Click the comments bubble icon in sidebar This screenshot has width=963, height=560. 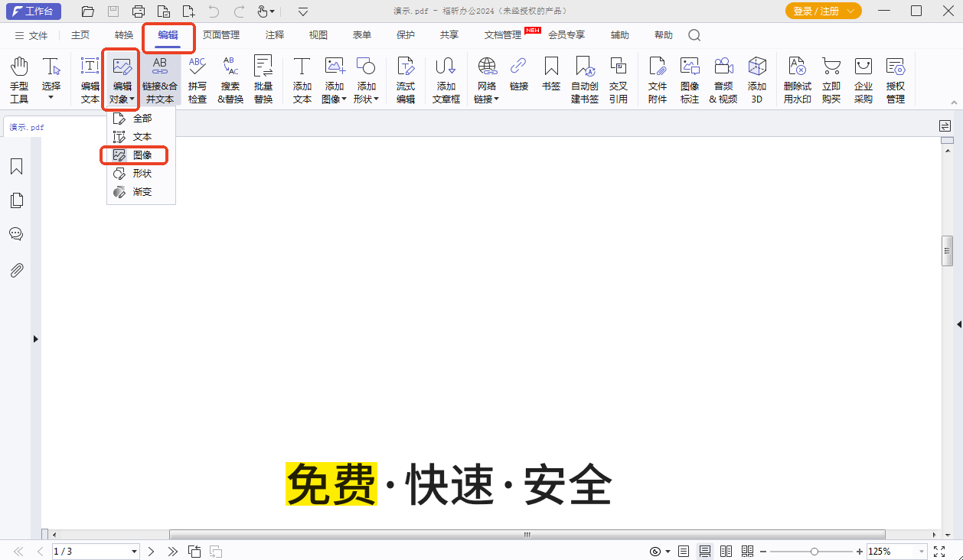coord(16,233)
